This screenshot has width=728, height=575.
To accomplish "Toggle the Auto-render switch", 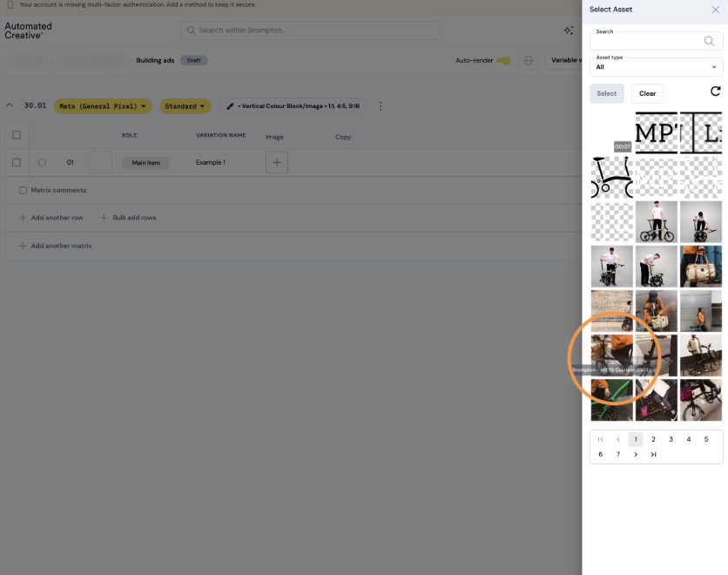I will tap(503, 60).
